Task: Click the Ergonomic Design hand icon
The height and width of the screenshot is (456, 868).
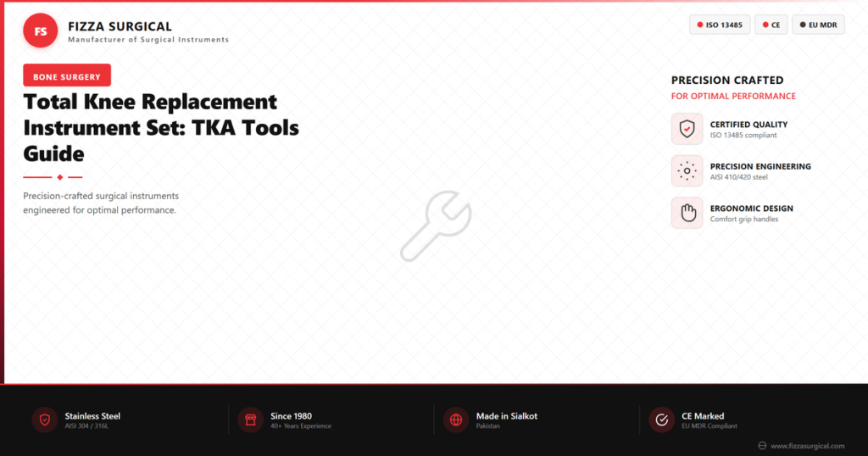Action: 687,213
